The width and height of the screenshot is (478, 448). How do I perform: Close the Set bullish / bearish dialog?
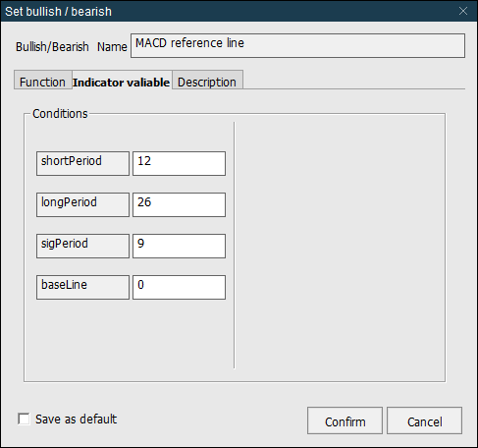point(463,11)
